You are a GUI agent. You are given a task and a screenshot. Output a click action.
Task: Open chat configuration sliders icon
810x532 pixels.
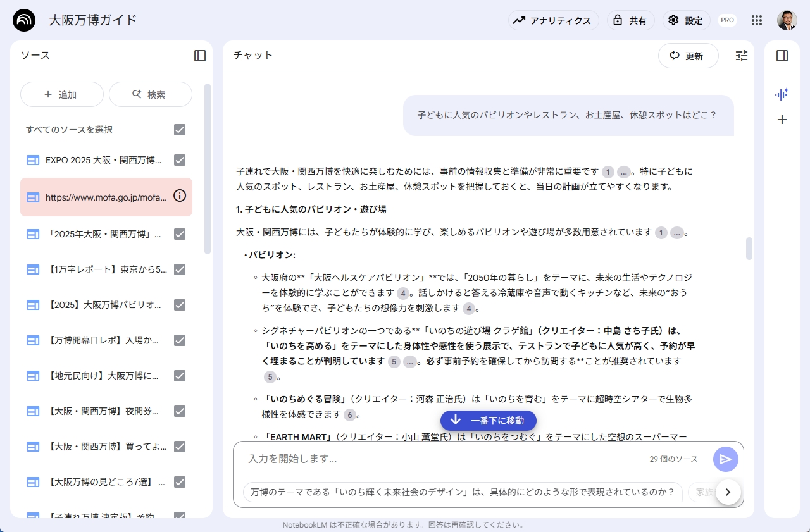click(742, 56)
